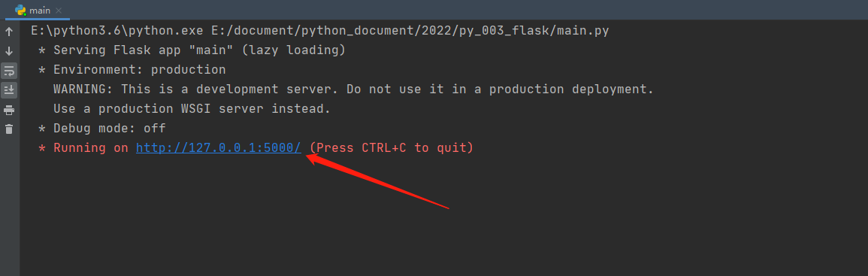Click the down stack trace arrow
This screenshot has height=276, width=868.
(x=9, y=52)
